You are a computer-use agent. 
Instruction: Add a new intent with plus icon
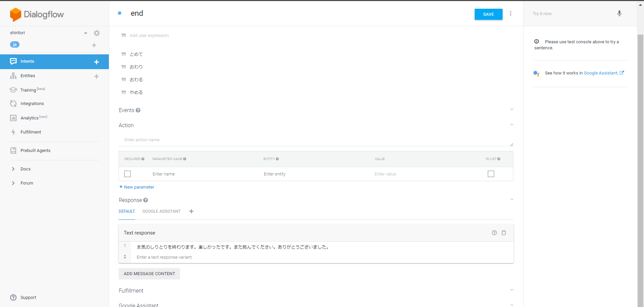pos(96,62)
